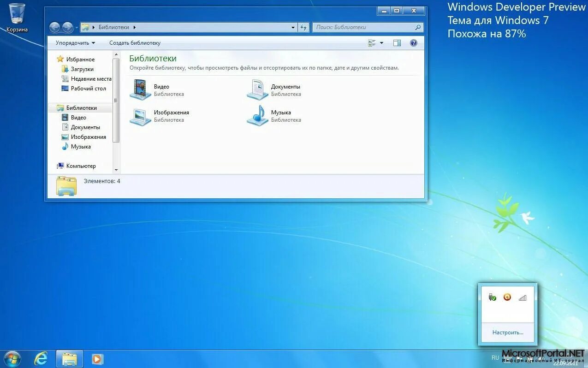The height and width of the screenshot is (368, 588).
Task: Click the network signal bars tray icon
Action: tap(523, 298)
